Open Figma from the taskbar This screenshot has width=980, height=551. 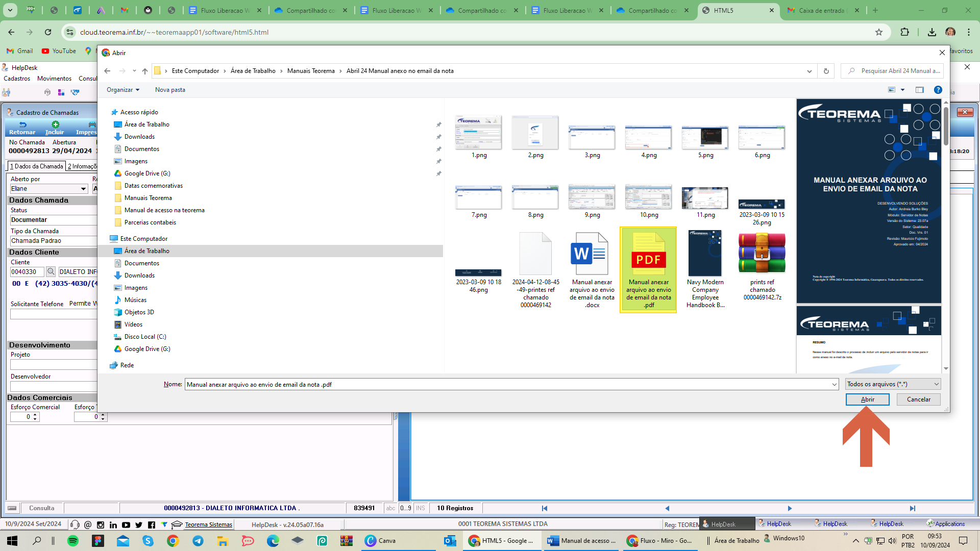[98, 541]
